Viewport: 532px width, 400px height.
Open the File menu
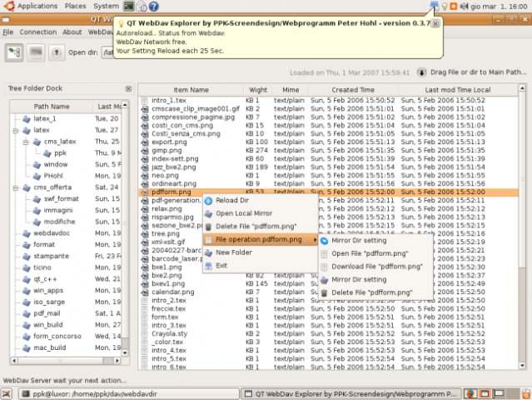click(8, 32)
